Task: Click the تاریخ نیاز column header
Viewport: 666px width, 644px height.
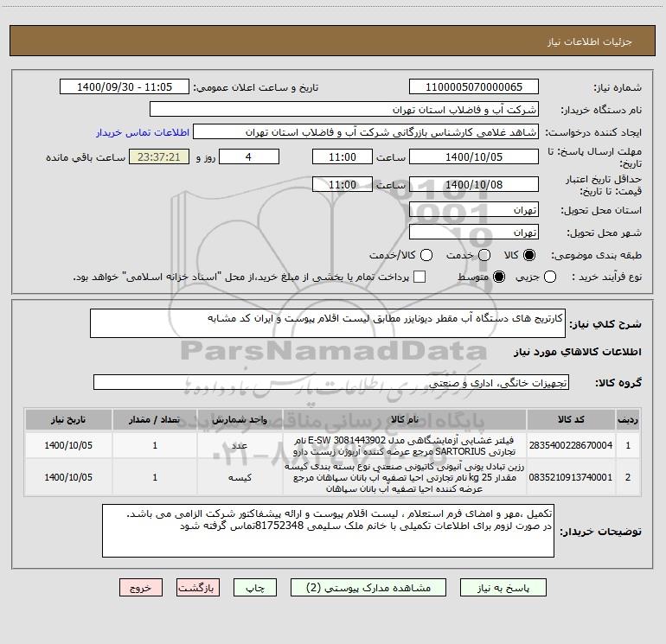Action: click(68, 419)
